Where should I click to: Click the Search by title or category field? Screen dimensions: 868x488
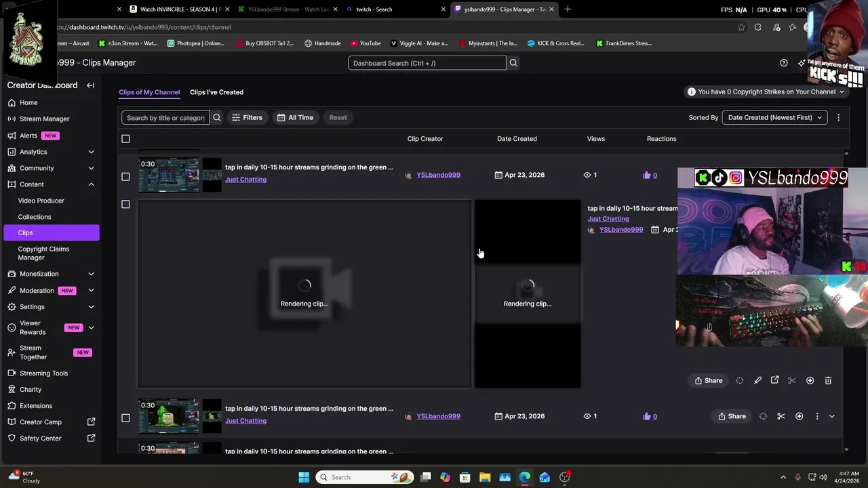[165, 118]
